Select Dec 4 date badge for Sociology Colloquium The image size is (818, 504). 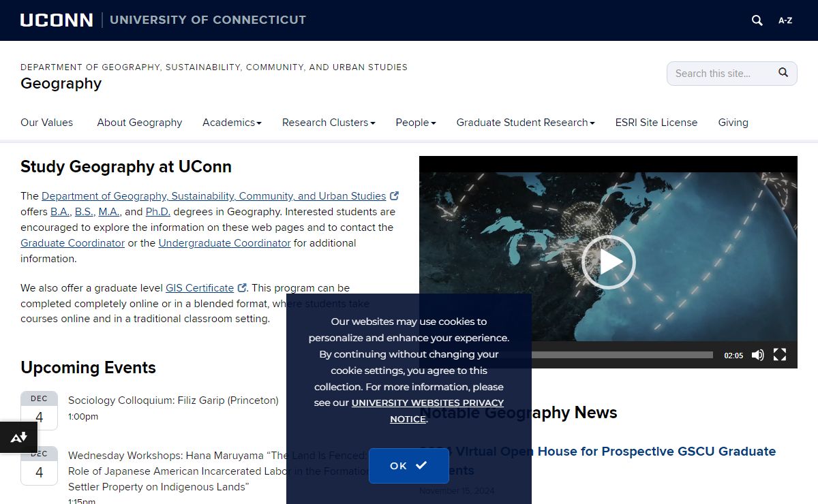click(x=39, y=411)
